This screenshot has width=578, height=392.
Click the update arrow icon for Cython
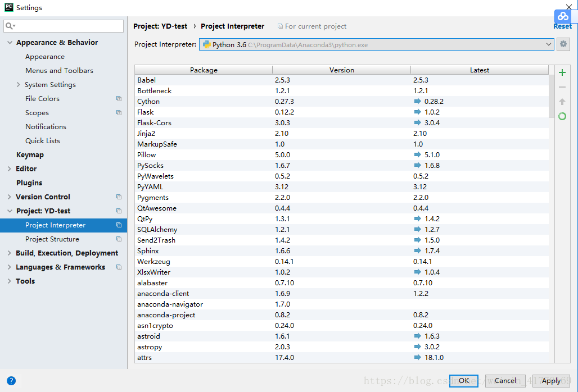[417, 101]
